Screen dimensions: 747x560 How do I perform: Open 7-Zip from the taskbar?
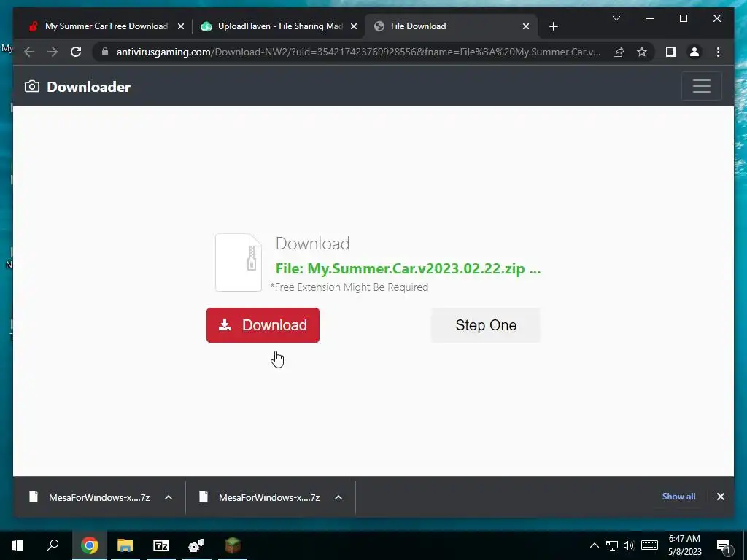point(161,545)
